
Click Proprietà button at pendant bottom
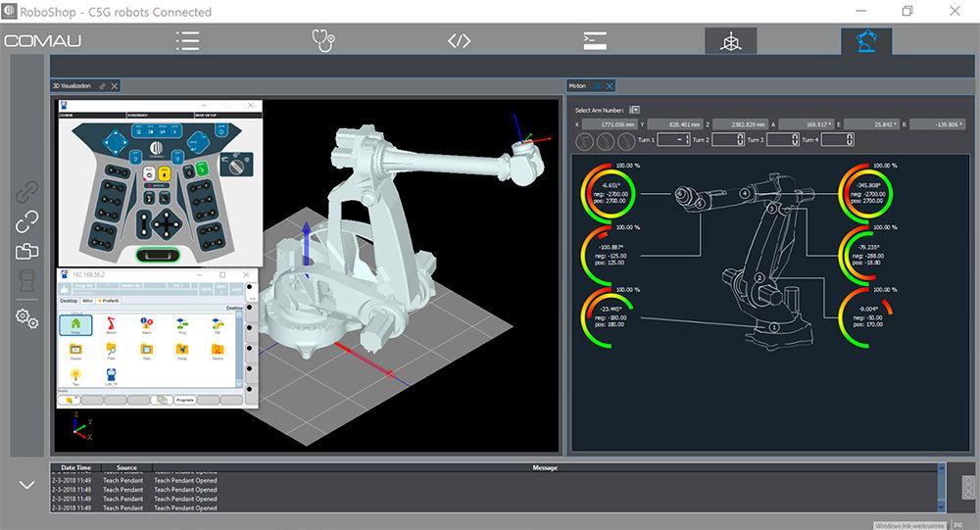185,400
